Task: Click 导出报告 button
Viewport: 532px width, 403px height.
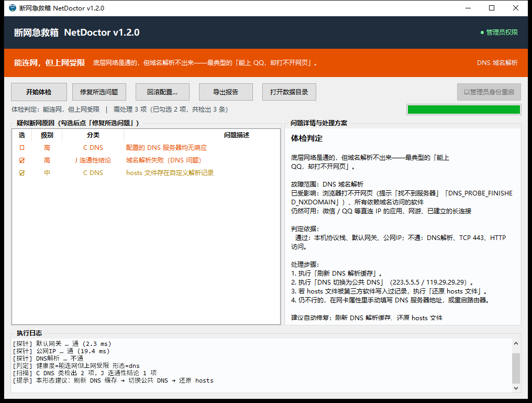Action: 226,92
